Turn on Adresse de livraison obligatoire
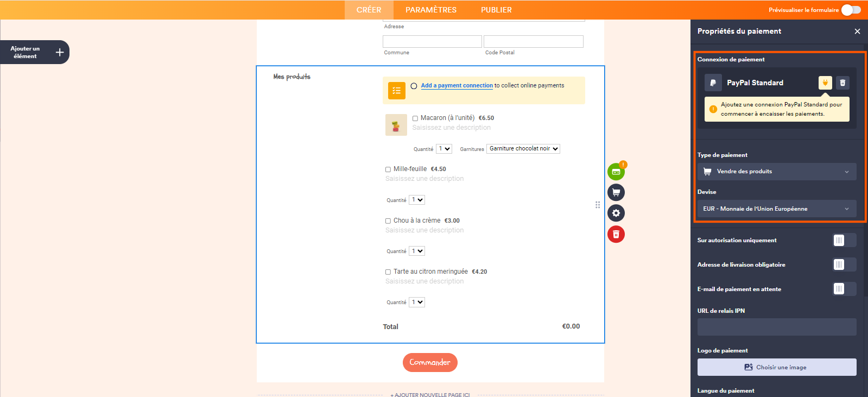Screen dimensions: 868x397 coord(844,264)
